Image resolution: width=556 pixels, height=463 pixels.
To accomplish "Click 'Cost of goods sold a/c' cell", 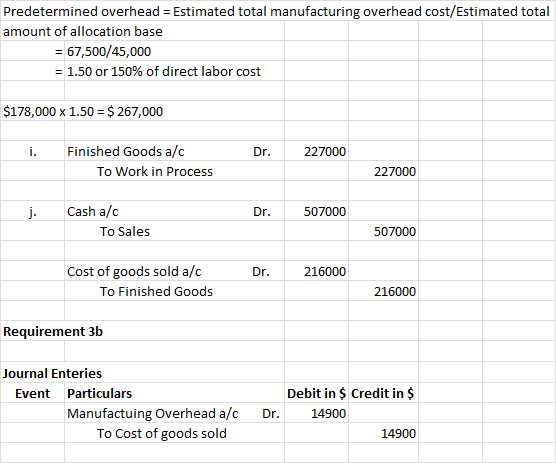I will pos(134,272).
